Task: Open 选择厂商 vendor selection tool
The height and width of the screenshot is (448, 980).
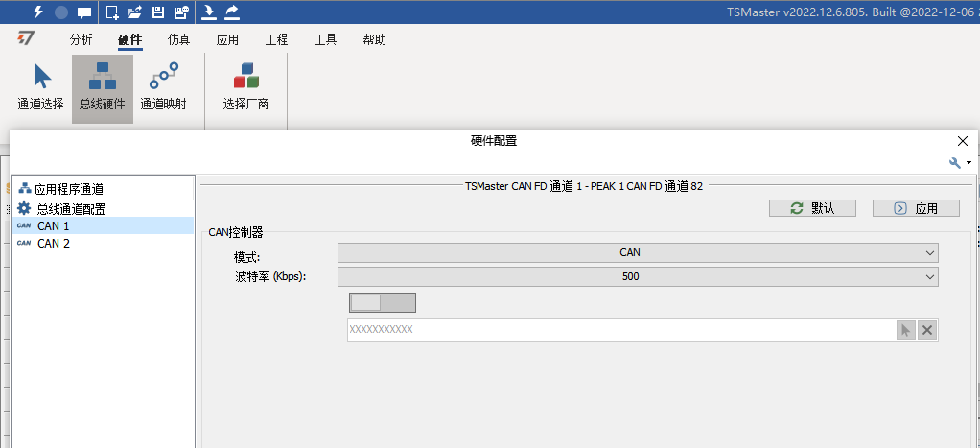Action: tap(246, 87)
